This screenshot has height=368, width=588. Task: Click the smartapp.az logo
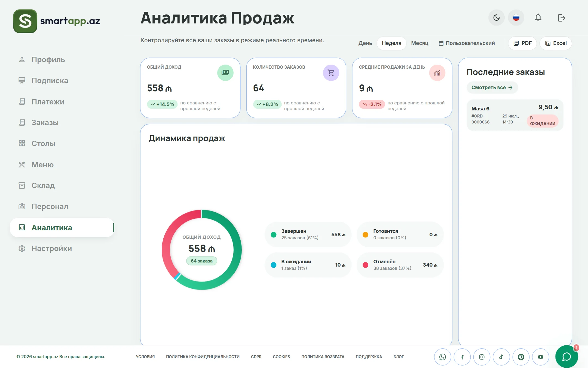57,21
